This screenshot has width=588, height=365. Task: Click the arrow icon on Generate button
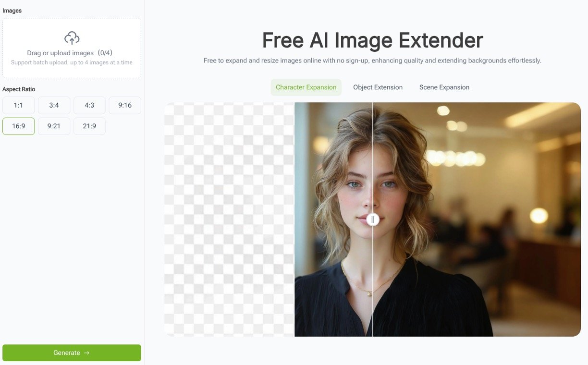(86, 353)
